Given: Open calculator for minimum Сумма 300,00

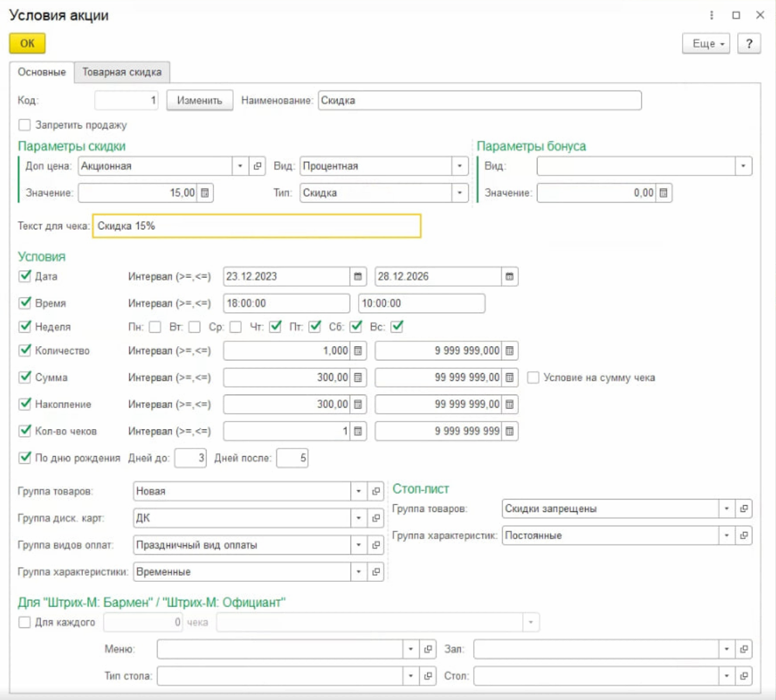Looking at the screenshot, I should click(x=358, y=378).
